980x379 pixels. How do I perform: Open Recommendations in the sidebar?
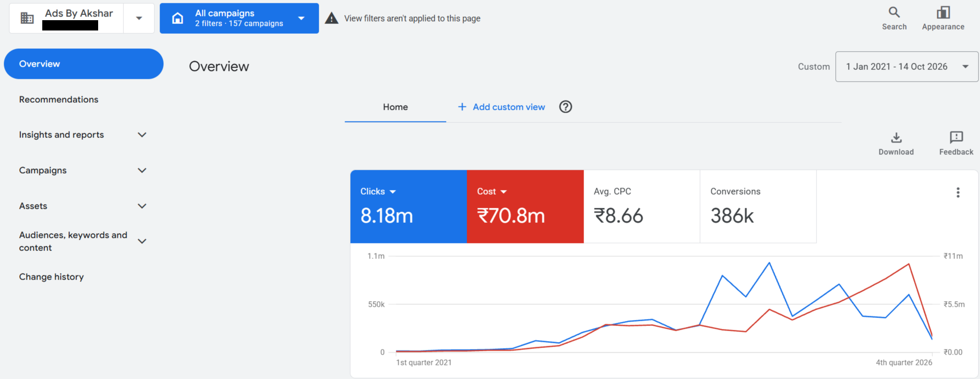pos(59,99)
